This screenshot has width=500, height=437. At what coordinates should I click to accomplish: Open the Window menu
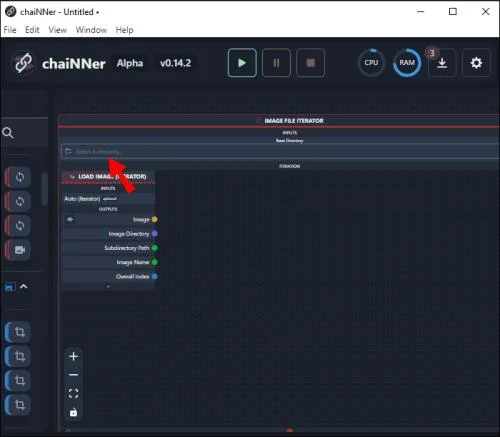tap(91, 30)
